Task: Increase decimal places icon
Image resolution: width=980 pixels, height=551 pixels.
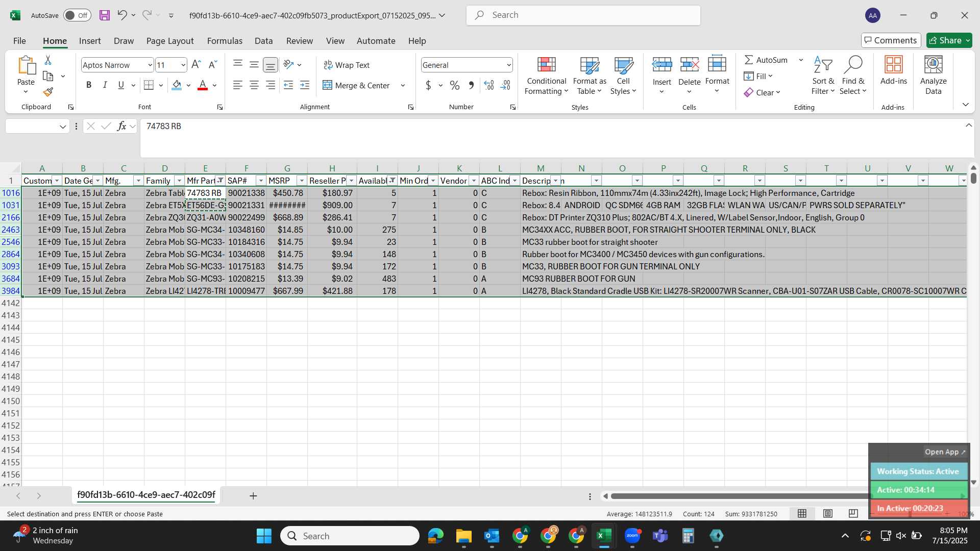Action: [x=489, y=85]
